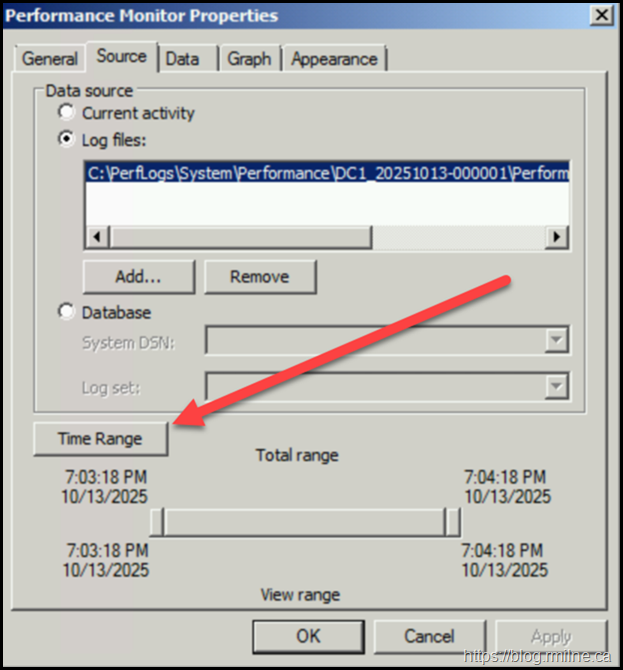The height and width of the screenshot is (670, 623).
Task: Expand the Log set dropdown
Action: click(x=556, y=386)
